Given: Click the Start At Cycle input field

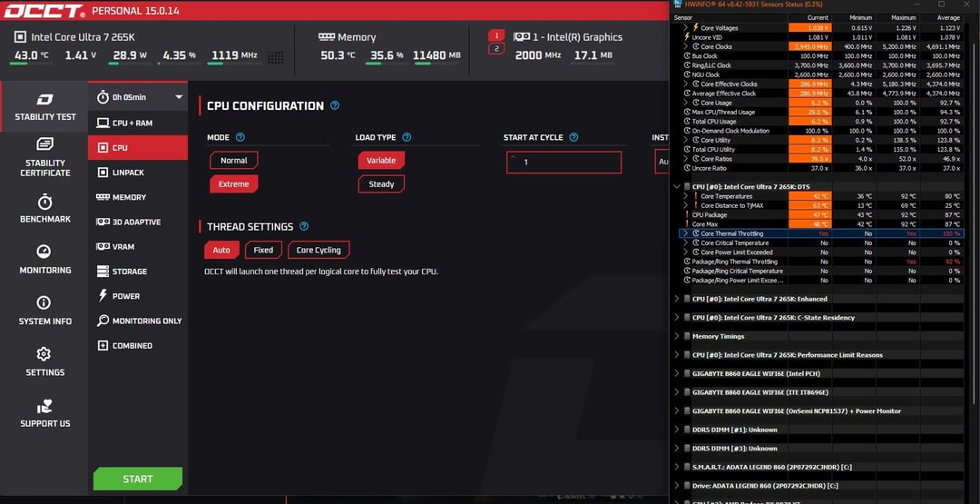Looking at the screenshot, I should point(563,162).
